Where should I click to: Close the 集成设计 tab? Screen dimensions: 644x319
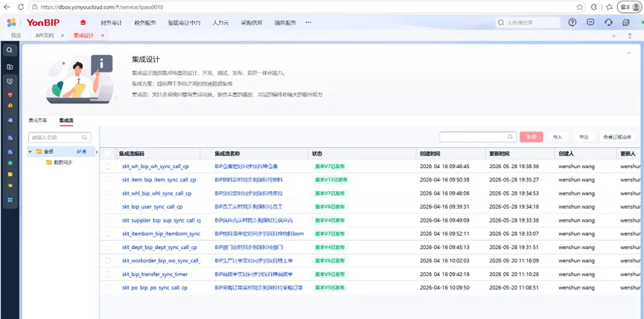103,36
